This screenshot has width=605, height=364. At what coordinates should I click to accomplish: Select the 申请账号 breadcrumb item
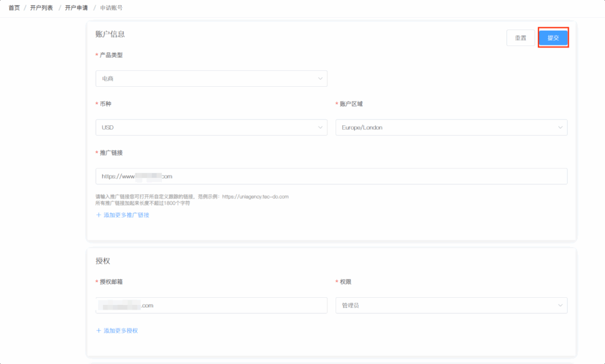click(x=112, y=8)
